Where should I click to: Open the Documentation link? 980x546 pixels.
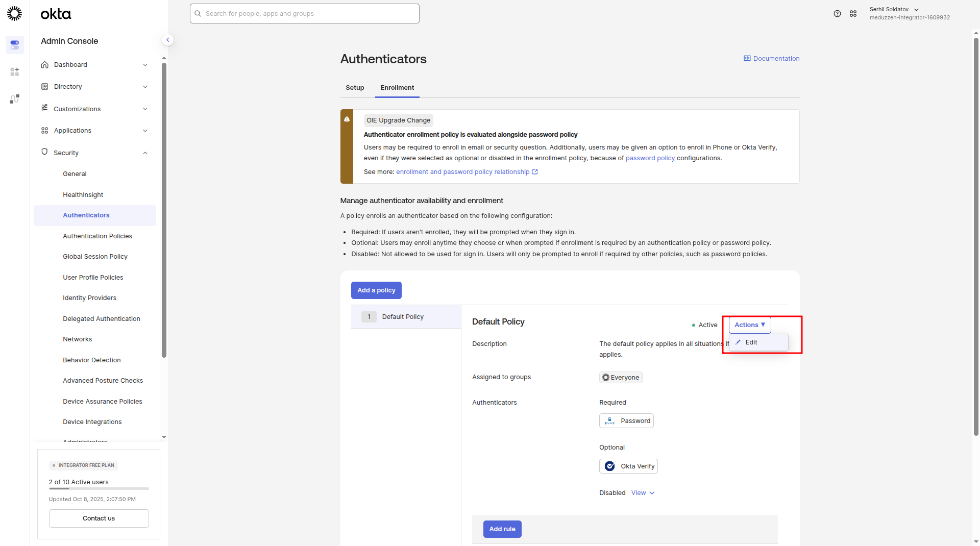tap(772, 59)
